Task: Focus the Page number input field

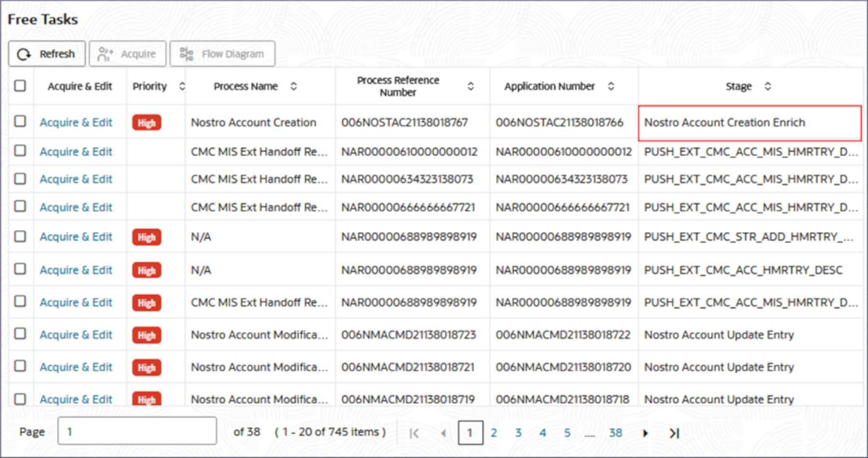Action: 137,431
